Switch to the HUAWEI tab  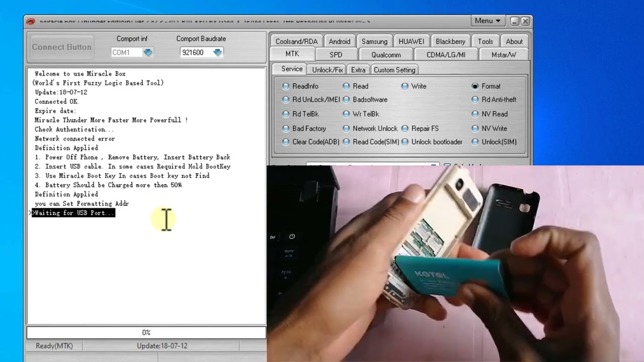coord(411,41)
